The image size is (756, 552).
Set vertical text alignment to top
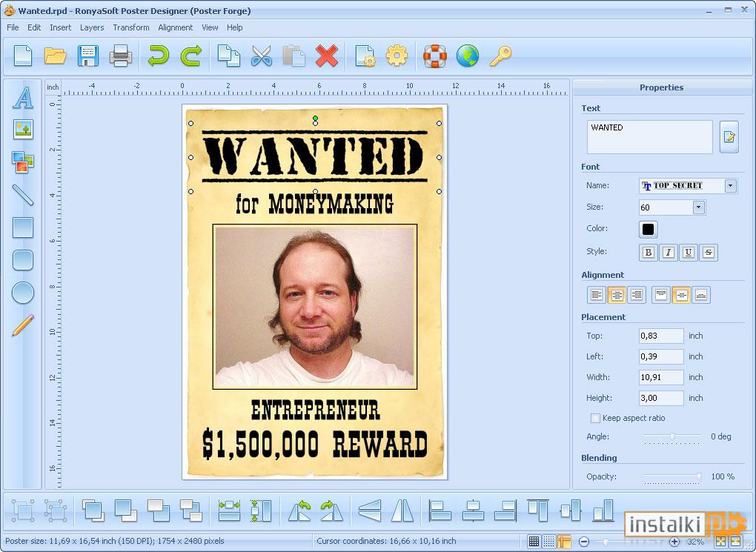coord(661,295)
